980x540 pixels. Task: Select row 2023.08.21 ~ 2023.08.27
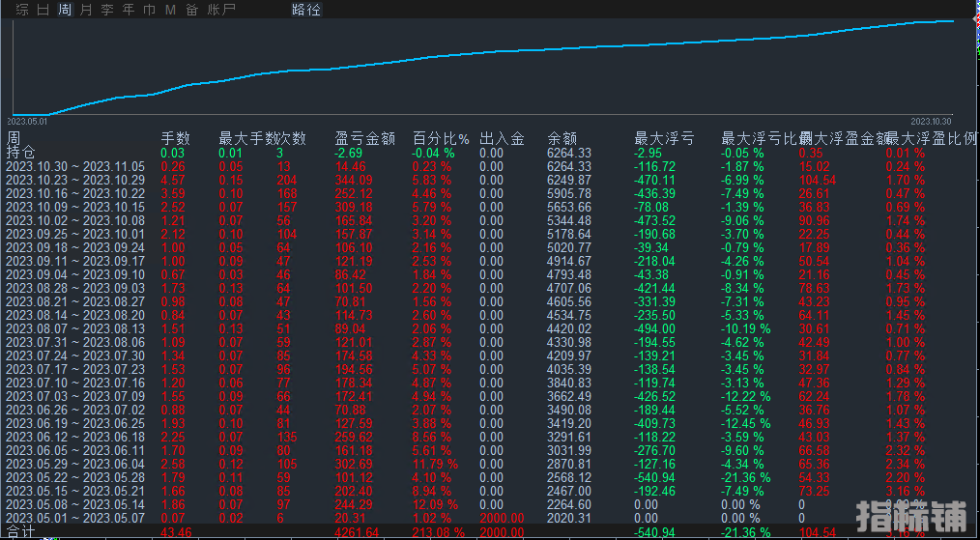75,301
